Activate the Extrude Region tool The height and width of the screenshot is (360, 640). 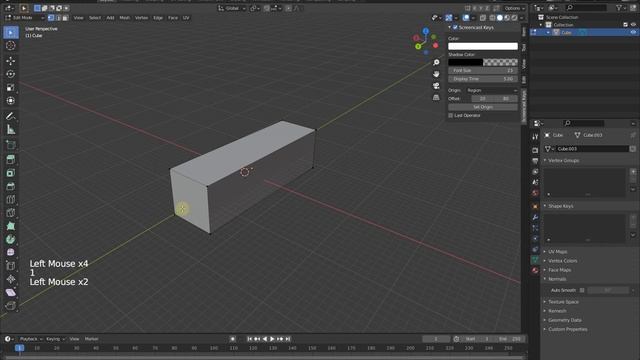(x=11, y=160)
